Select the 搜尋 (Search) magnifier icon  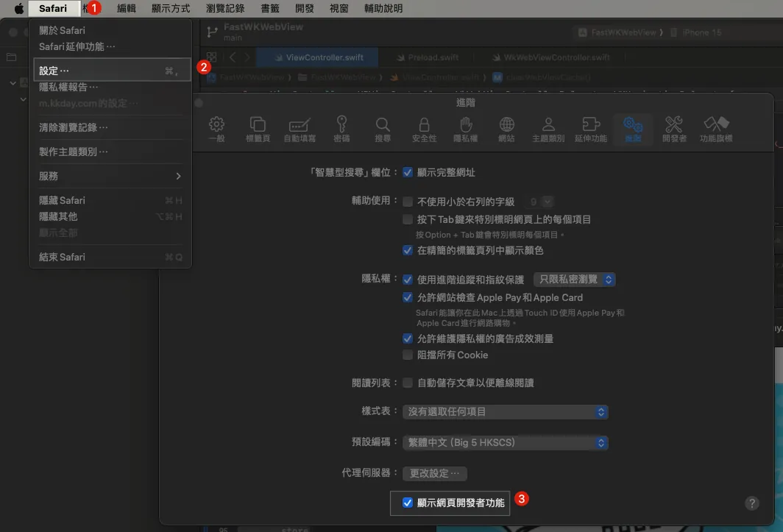pos(383,129)
